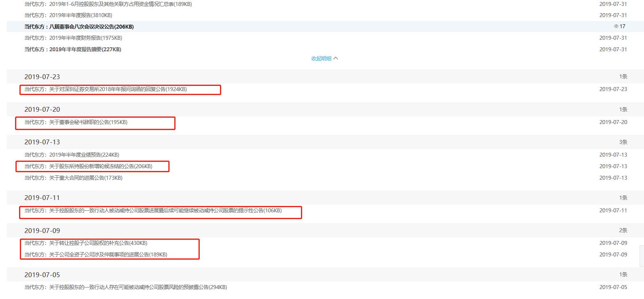Select the 2019-07-05 date group header
Screen dimensions: 644x299
click(325, 275)
